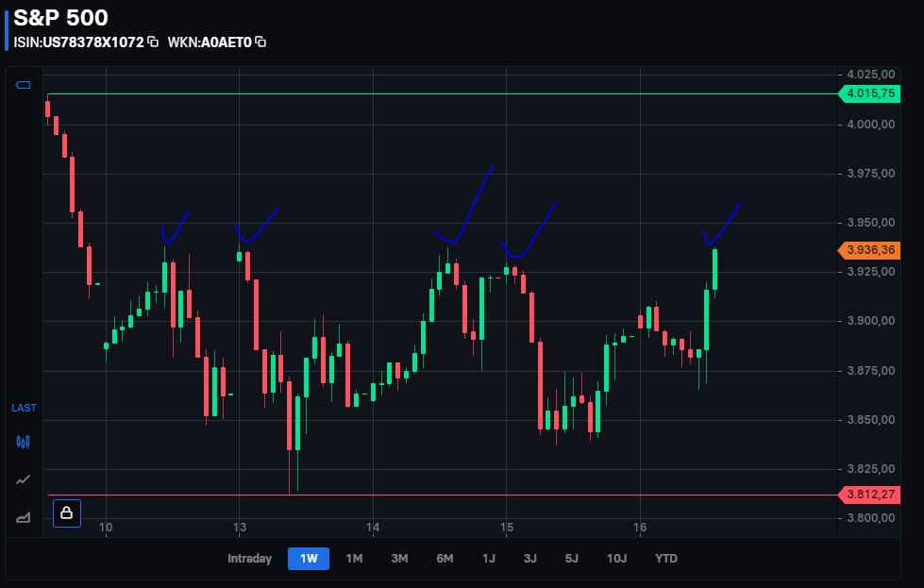The image size is (924, 588).
Task: Select the area chart style icon
Action: coord(22,516)
